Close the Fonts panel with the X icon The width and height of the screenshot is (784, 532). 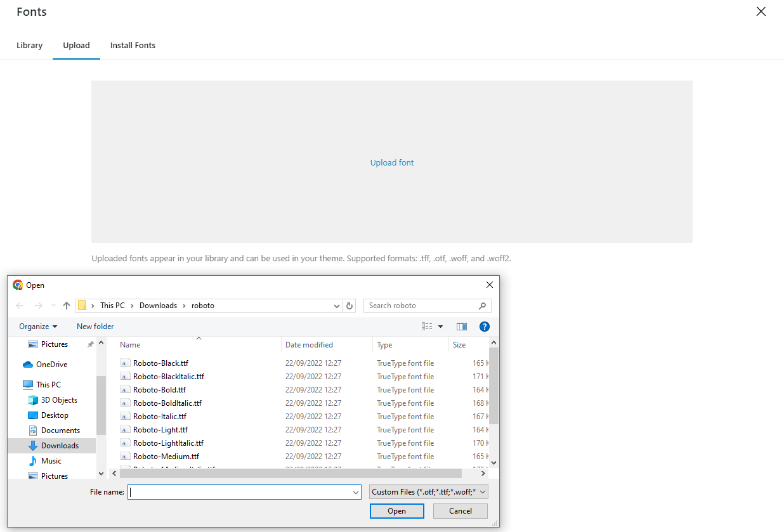pos(761,11)
